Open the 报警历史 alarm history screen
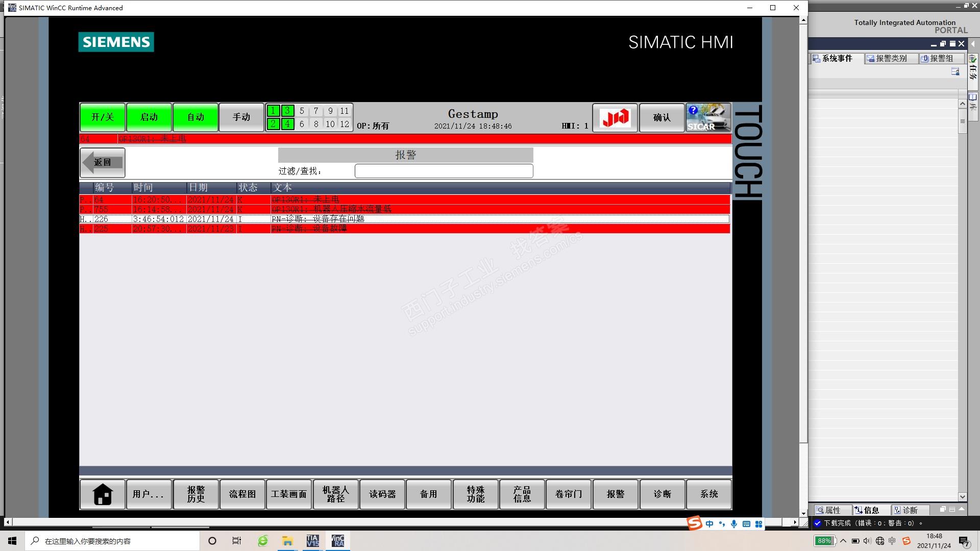Viewport: 980px width, 551px height. click(x=195, y=494)
